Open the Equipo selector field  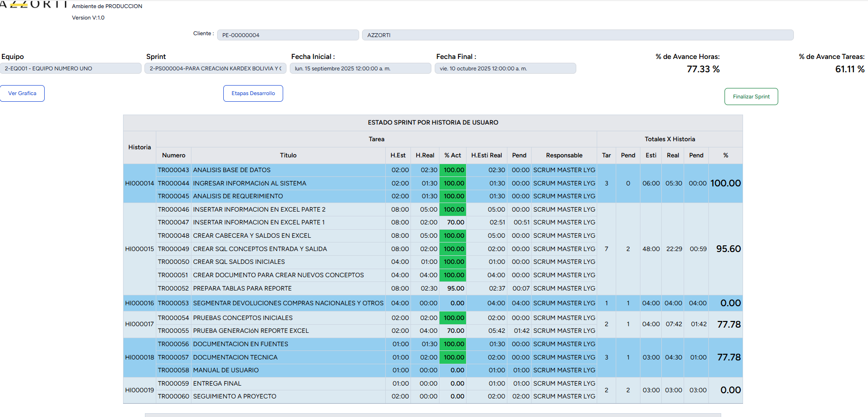70,68
